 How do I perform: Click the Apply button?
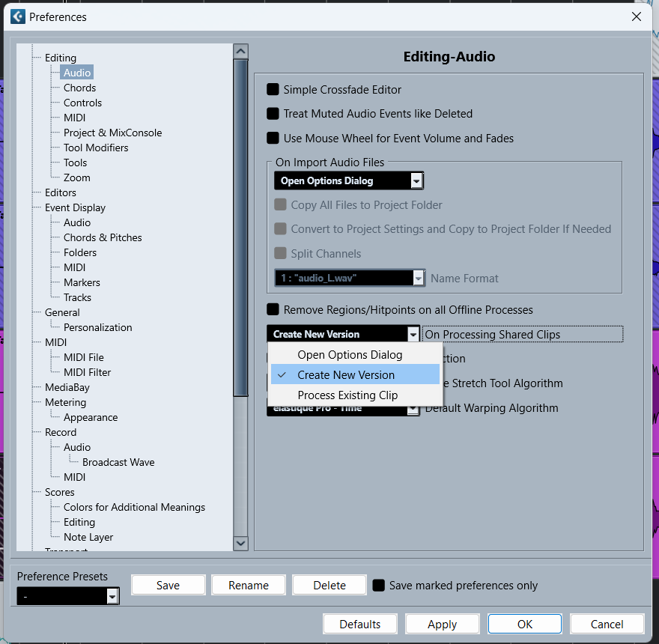[442, 625]
